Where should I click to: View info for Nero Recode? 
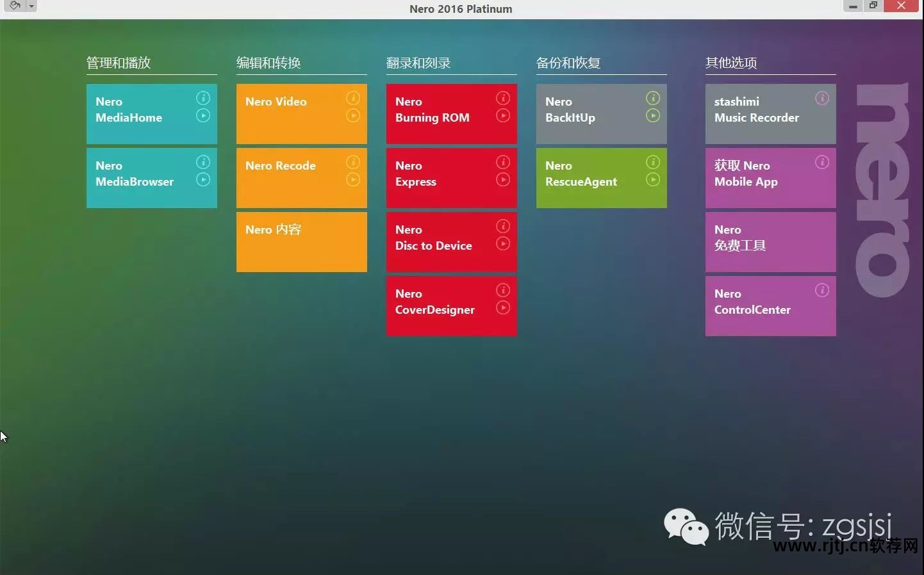pos(353,162)
